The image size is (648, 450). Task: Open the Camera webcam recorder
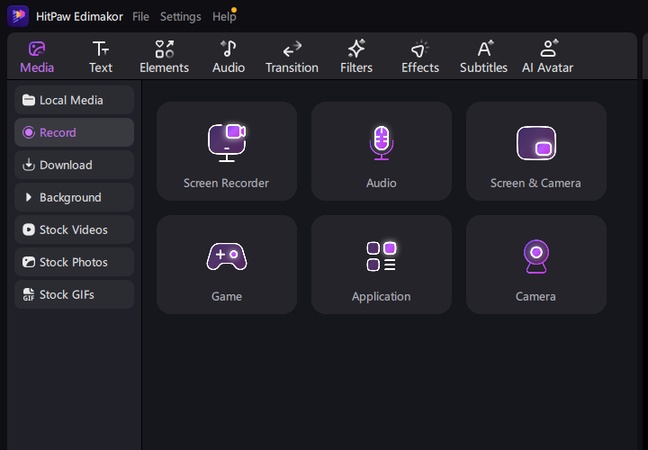click(536, 264)
